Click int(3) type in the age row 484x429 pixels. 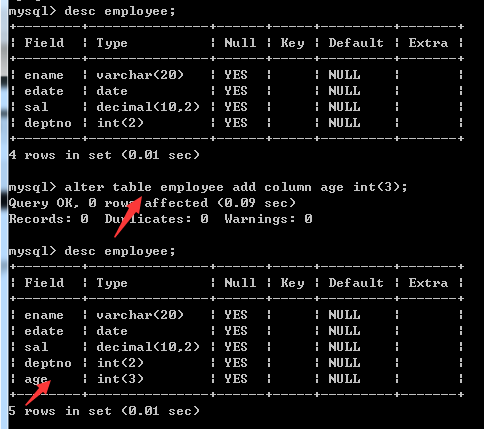point(120,379)
